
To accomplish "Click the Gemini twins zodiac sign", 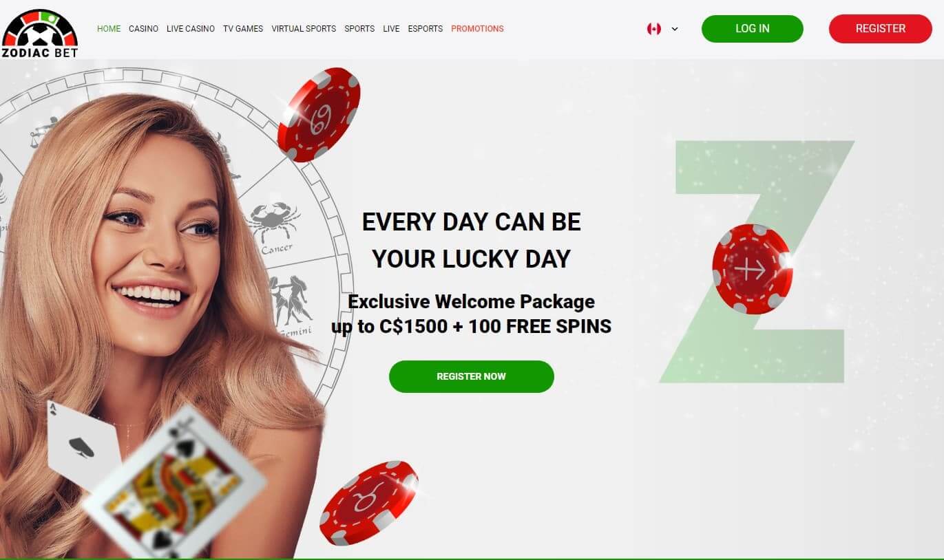I will pyautogui.click(x=290, y=304).
